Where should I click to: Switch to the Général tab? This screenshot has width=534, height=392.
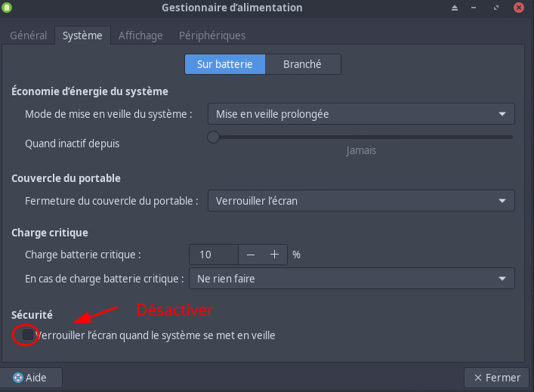[x=28, y=35]
